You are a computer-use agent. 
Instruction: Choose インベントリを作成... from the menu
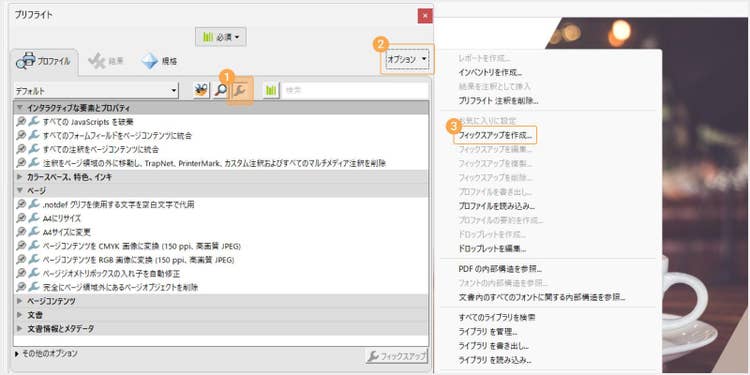coord(490,73)
